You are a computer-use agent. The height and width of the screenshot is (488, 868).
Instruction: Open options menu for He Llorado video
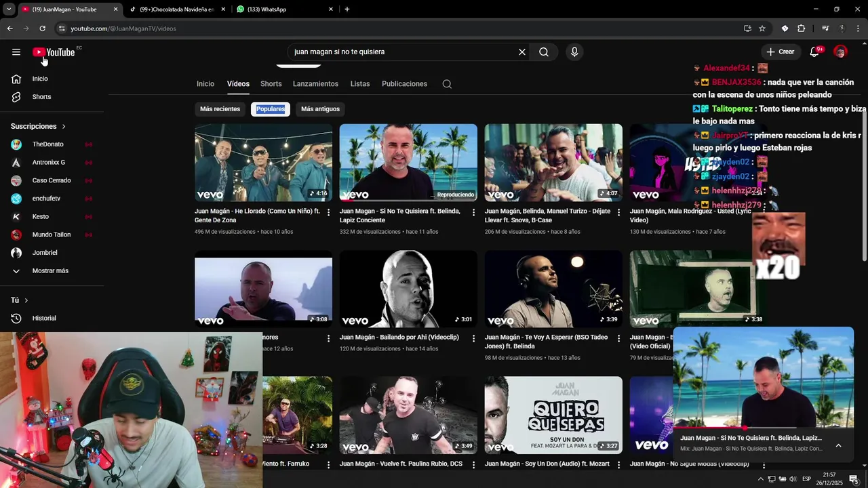(x=329, y=212)
